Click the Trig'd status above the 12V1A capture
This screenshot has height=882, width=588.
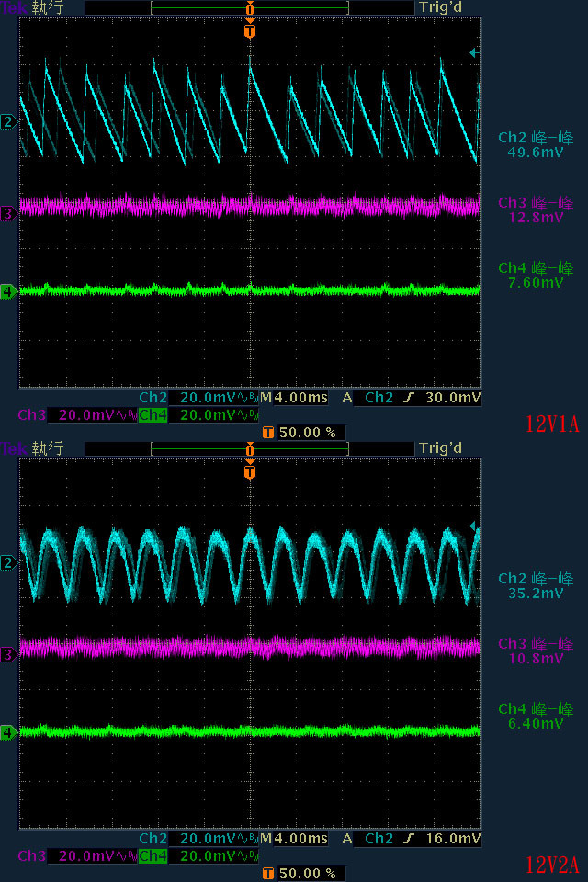pyautogui.click(x=441, y=8)
